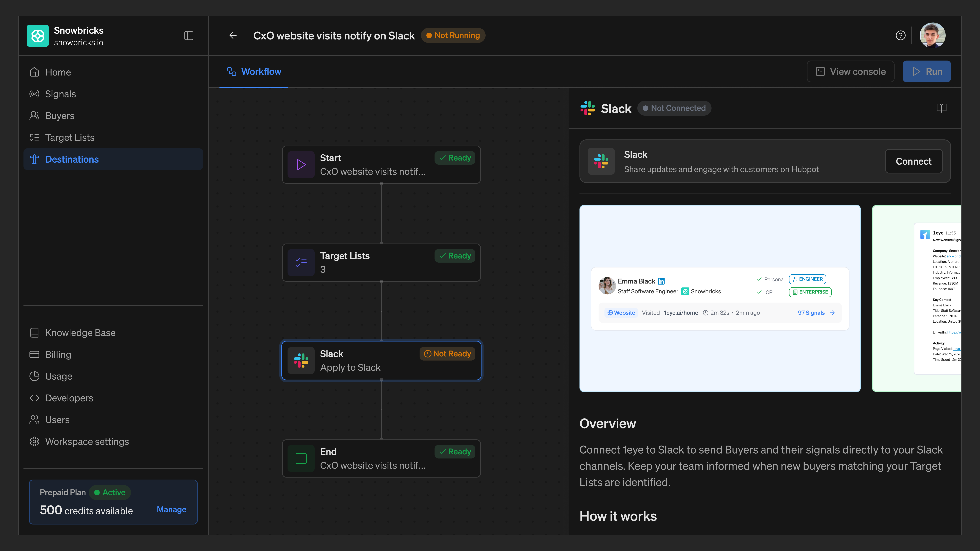Screen dimensions: 980x551
Task: Open Knowledge Base in the sidebar
Action: click(x=113, y=333)
